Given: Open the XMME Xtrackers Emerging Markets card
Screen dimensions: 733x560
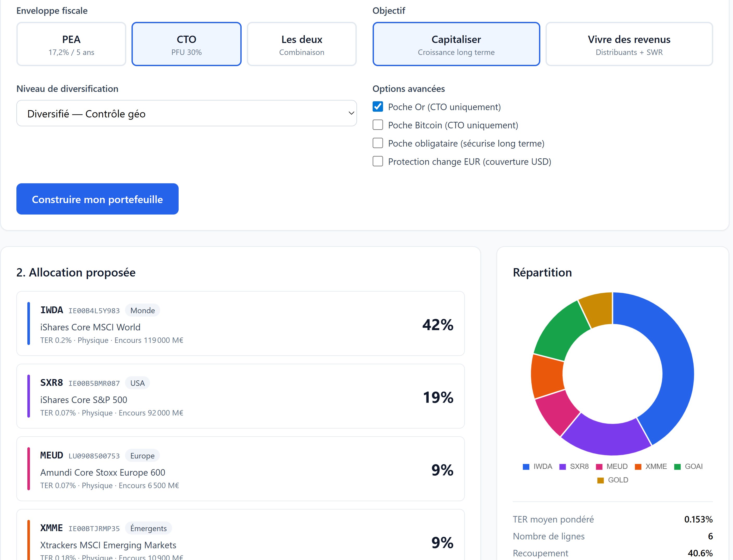Looking at the screenshot, I should coord(240,535).
